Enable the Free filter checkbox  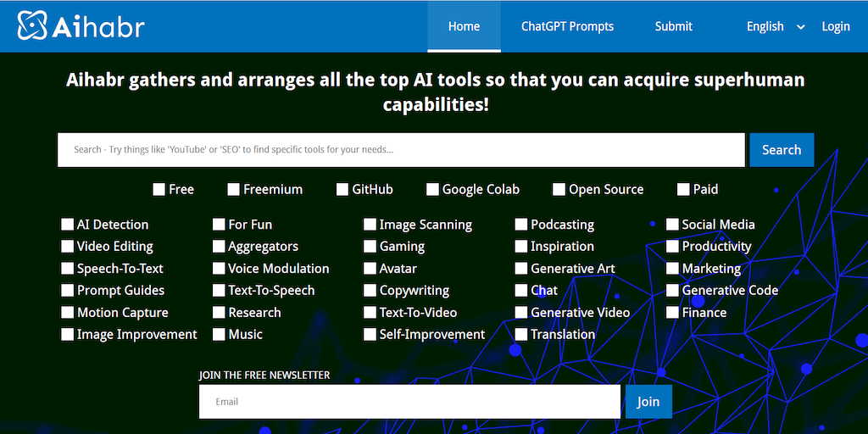159,189
